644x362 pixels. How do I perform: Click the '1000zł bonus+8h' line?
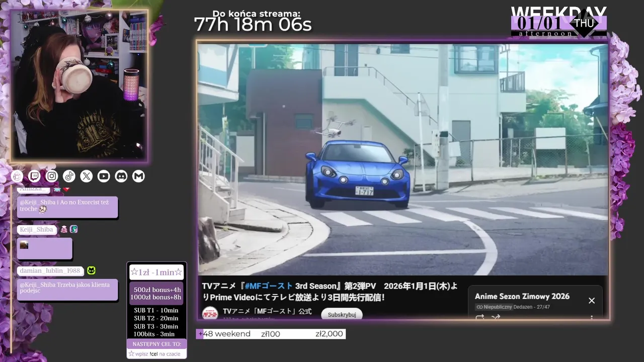coord(156,297)
